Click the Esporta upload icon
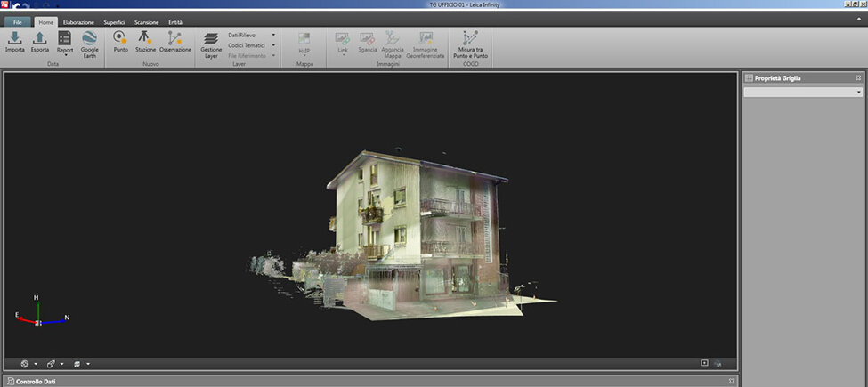Image resolution: width=868 pixels, height=387 pixels. click(40, 38)
